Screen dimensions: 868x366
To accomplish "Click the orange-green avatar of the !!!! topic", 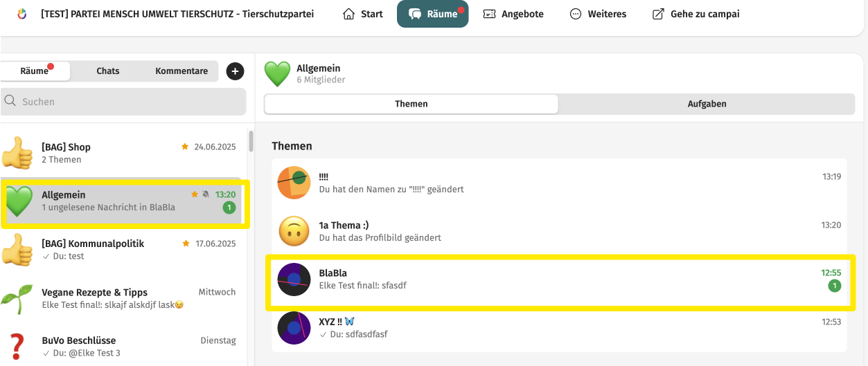I will click(294, 183).
